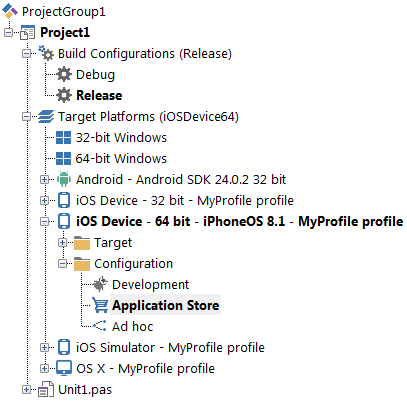Click the Target Platforms stack icon

[x=46, y=117]
